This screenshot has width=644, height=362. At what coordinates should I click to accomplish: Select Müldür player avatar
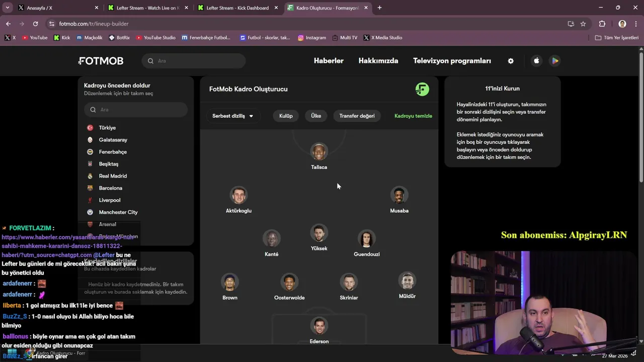coord(407,281)
